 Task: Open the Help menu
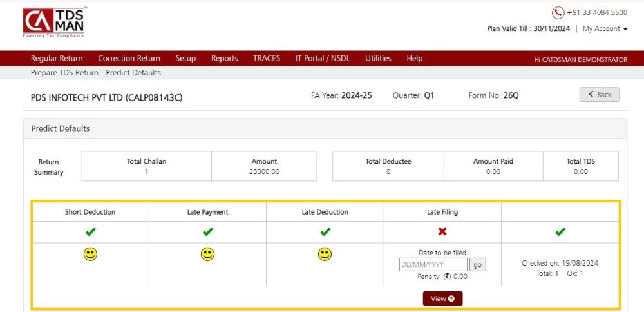coord(414,59)
